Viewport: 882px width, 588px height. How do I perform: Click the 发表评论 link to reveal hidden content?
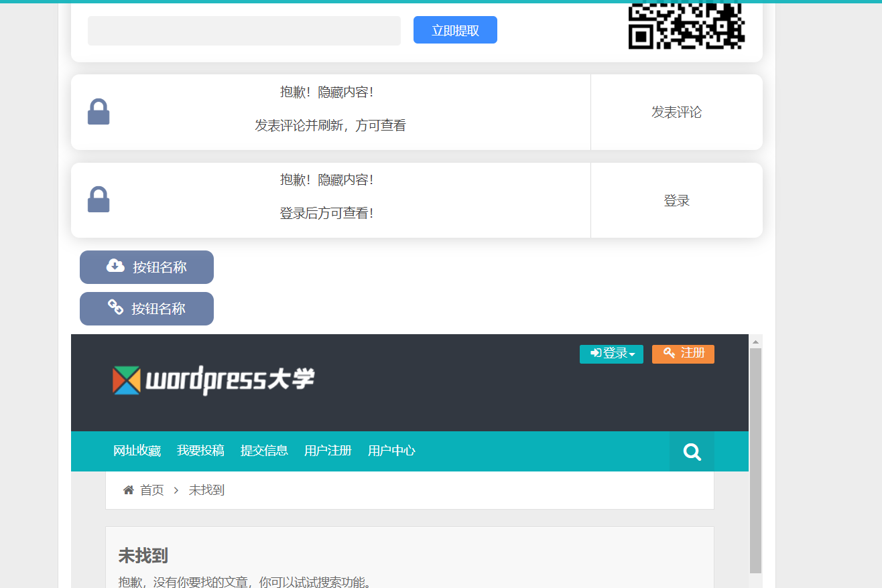[x=676, y=112]
